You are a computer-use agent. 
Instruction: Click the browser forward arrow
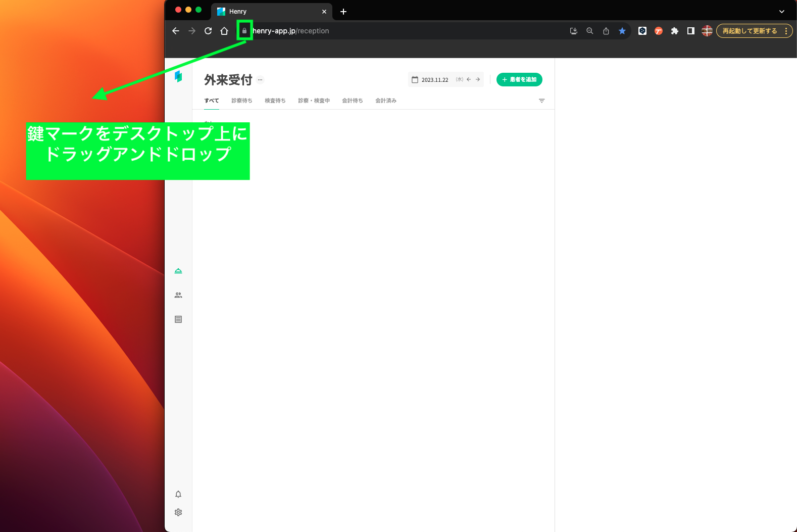192,31
